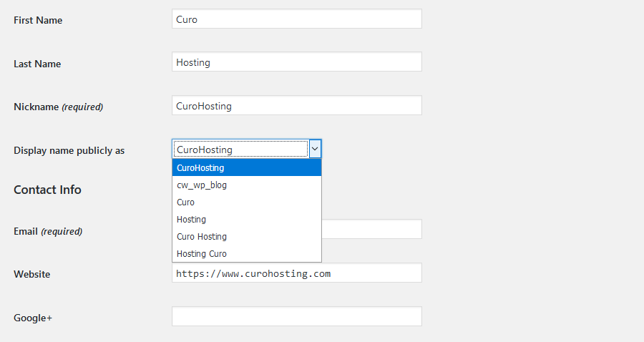Click the Email input field
This screenshot has height=342, width=644.
(x=371, y=229)
